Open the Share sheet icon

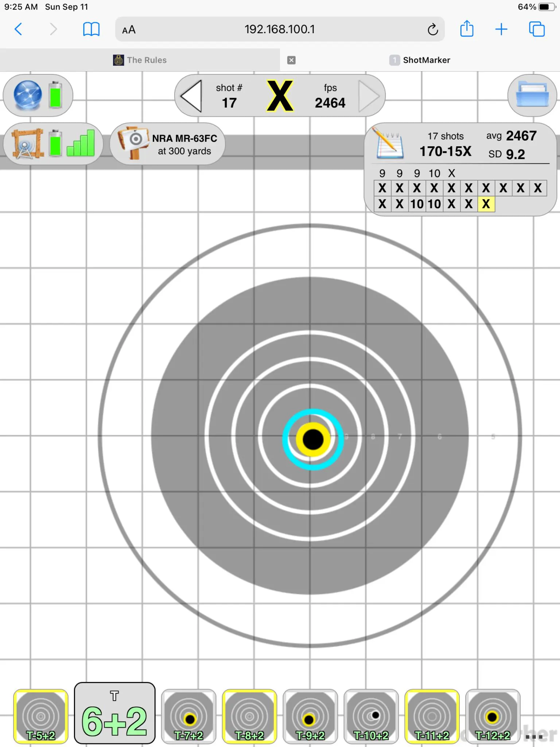point(467,28)
